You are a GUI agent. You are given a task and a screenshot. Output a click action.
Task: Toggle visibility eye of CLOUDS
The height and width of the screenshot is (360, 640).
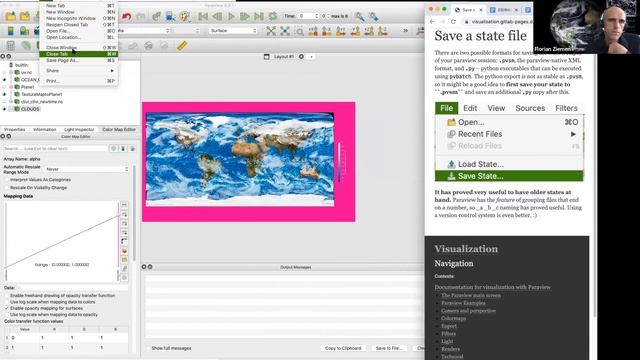[x=4, y=109]
